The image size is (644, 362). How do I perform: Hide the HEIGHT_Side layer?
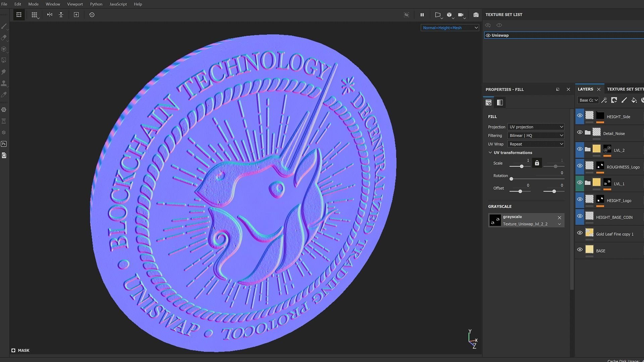pos(580,116)
